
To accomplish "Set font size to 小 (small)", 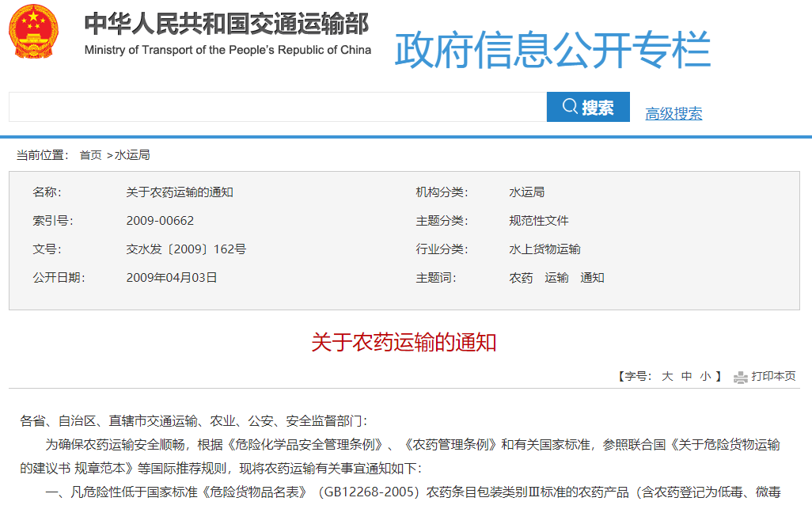I will click(704, 377).
